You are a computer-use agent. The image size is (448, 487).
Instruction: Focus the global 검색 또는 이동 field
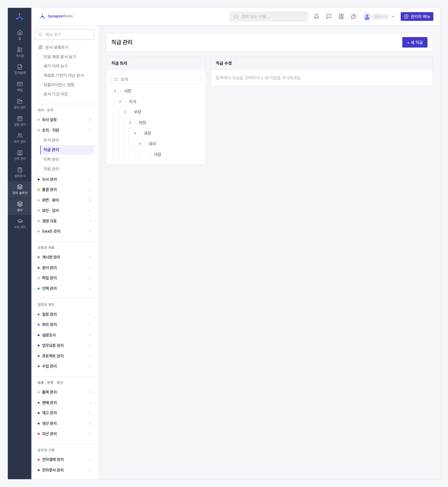pos(268,16)
